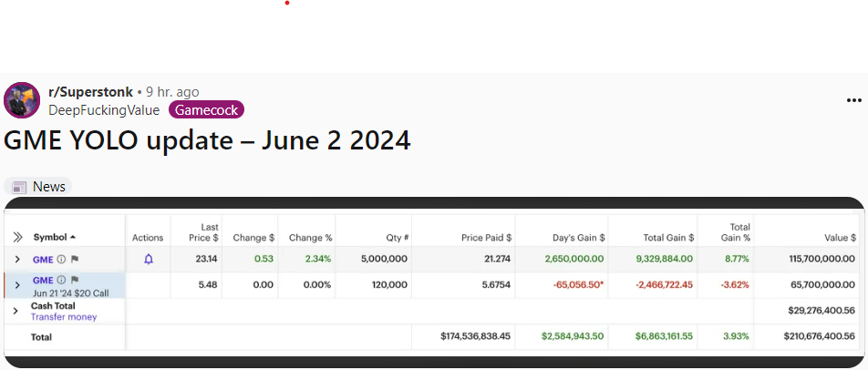The width and height of the screenshot is (868, 370).
Task: Click the Actions column header
Action: (x=148, y=237)
